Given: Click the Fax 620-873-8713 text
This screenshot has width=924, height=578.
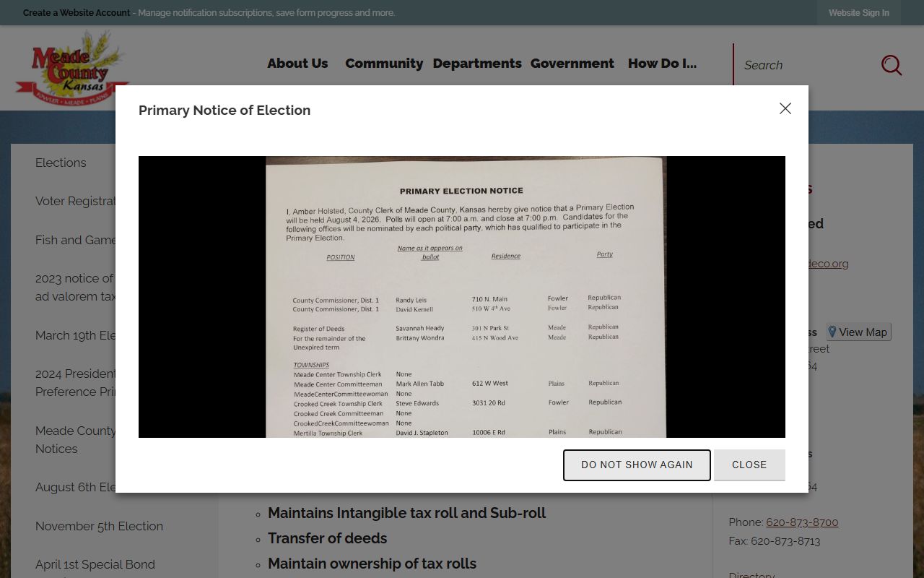Looking at the screenshot, I should pyautogui.click(x=774, y=540).
